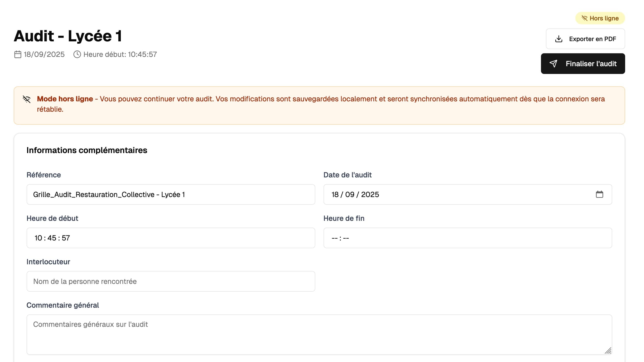Click the empty Heure de fin field

467,238
